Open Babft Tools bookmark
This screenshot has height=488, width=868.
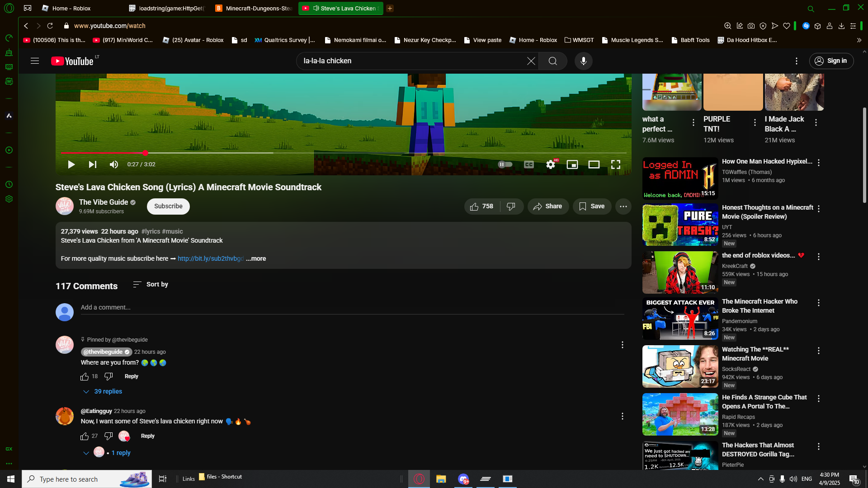click(x=691, y=40)
